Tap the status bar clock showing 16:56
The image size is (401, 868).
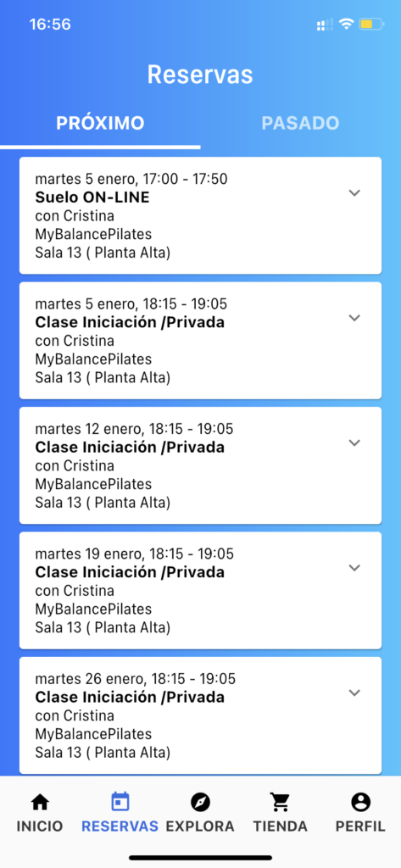tap(50, 25)
